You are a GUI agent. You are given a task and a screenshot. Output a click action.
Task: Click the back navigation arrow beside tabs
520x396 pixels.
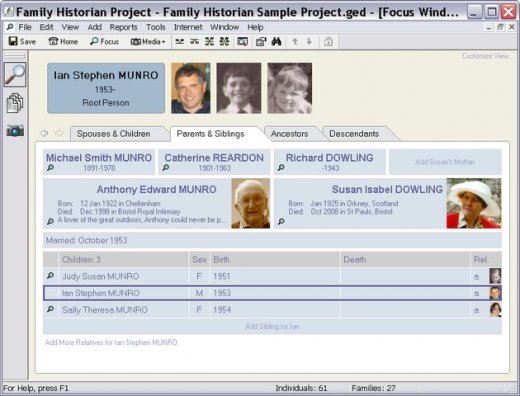[x=44, y=133]
